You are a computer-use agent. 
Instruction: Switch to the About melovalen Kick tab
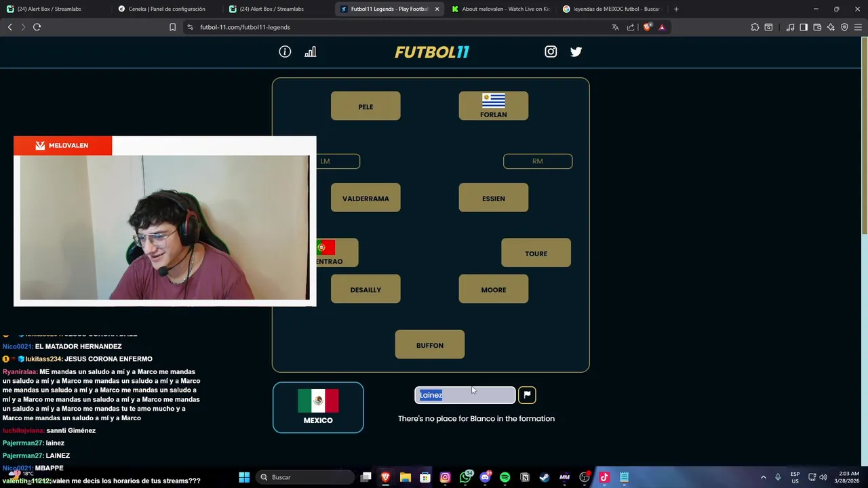point(500,9)
